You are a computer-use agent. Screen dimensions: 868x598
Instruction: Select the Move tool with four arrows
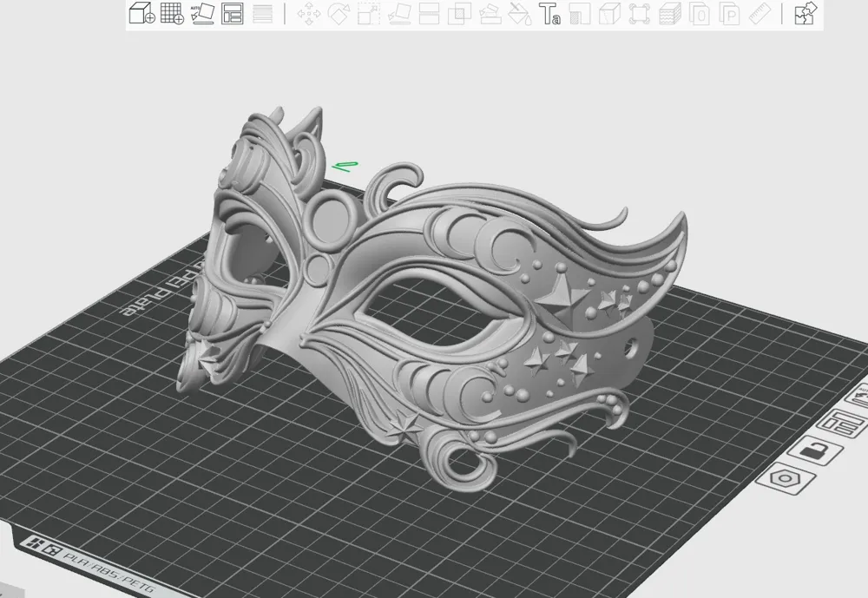309,14
